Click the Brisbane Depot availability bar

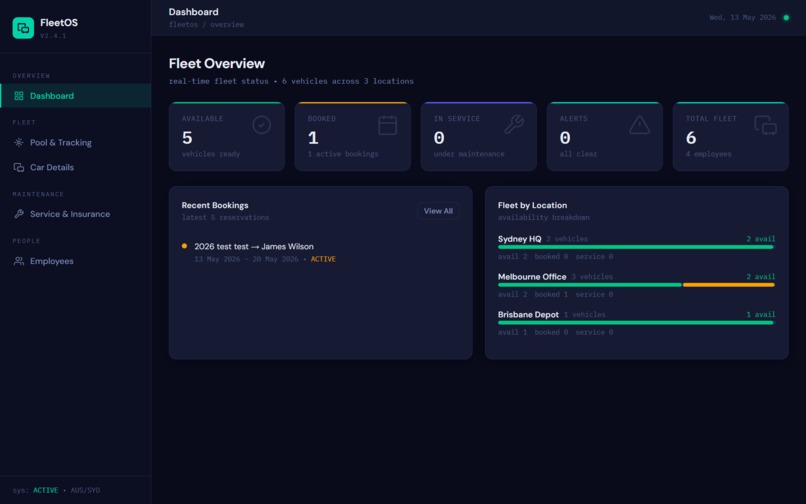point(635,323)
